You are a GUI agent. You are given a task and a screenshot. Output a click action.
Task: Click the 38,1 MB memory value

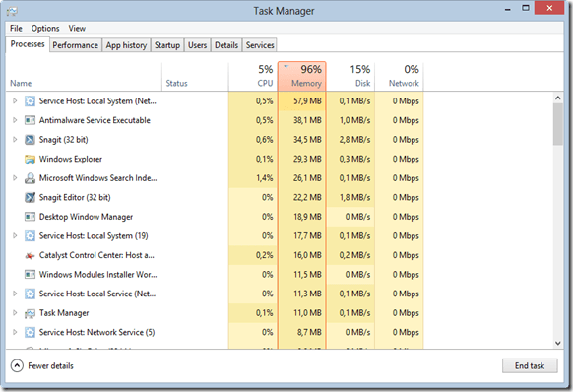(x=307, y=120)
